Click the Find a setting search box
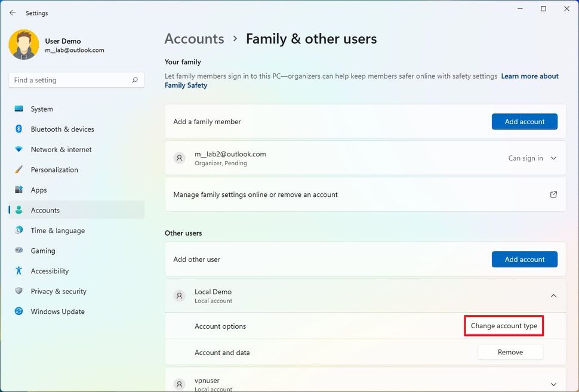 click(x=70, y=80)
